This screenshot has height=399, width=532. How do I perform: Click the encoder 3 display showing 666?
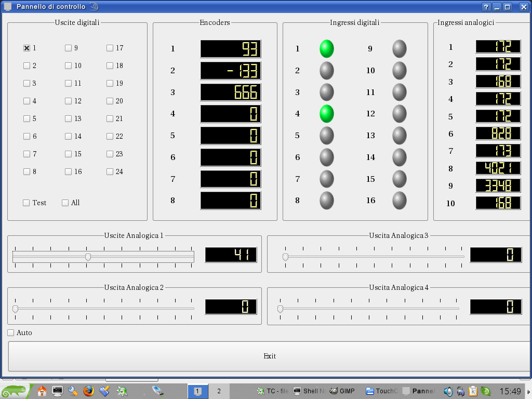click(231, 92)
